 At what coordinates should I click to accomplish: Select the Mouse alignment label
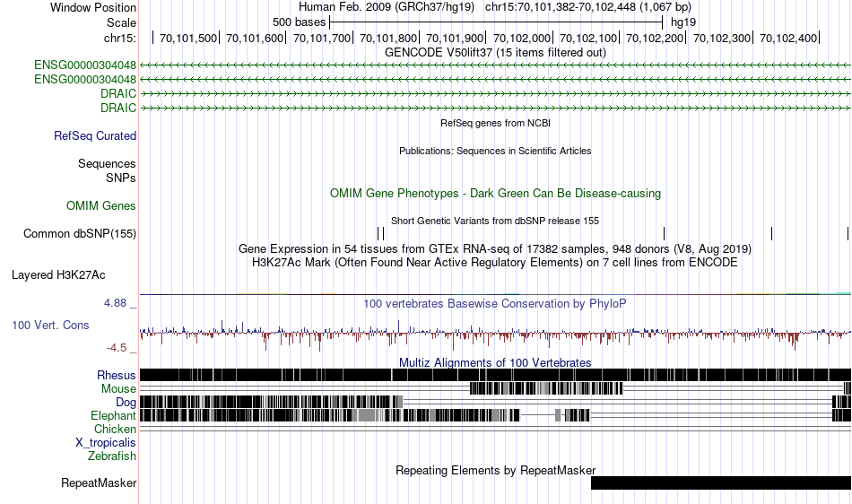(x=118, y=389)
